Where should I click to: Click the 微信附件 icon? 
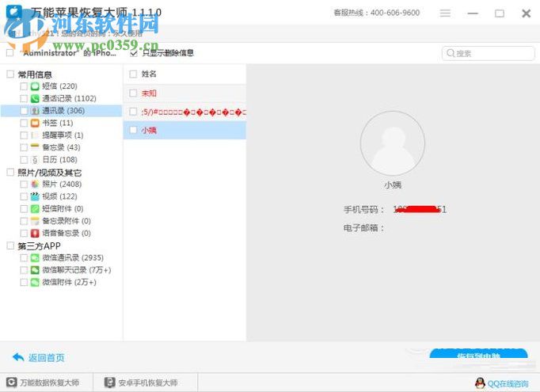point(35,282)
